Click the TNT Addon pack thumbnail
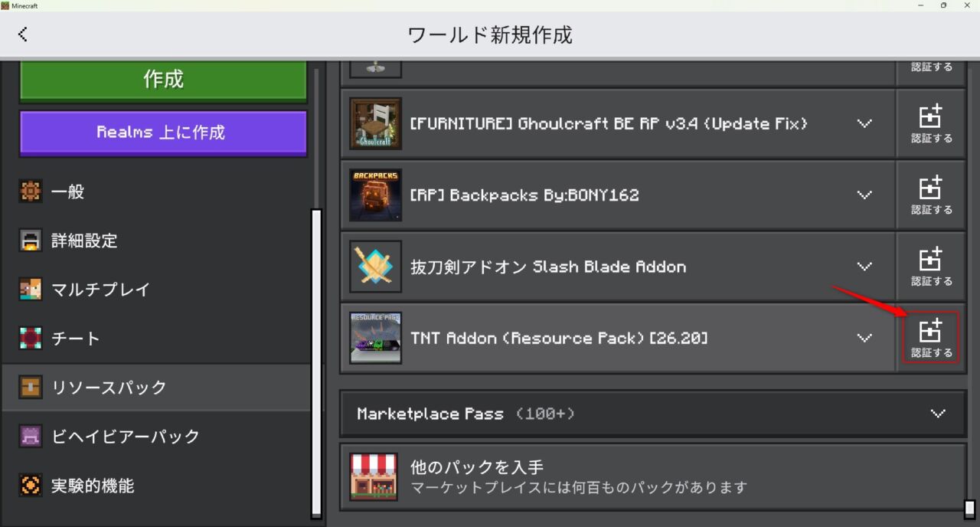Screen dimensions: 980x527 point(375,338)
